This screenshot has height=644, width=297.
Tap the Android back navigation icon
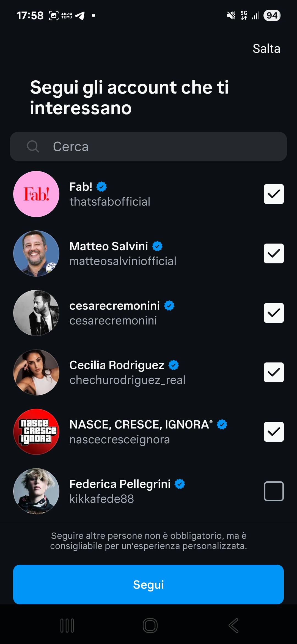pyautogui.click(x=233, y=626)
